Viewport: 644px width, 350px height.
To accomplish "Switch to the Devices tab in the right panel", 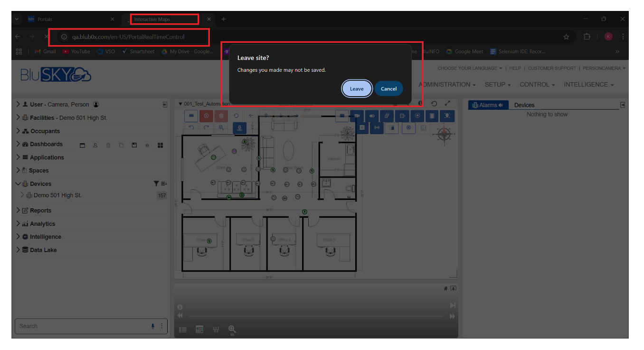I will [x=524, y=105].
